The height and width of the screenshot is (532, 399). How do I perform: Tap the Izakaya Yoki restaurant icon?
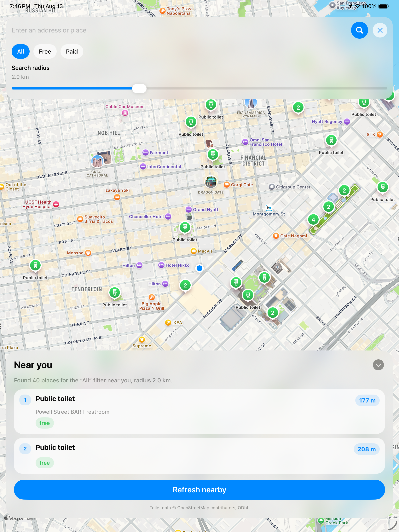(117, 197)
